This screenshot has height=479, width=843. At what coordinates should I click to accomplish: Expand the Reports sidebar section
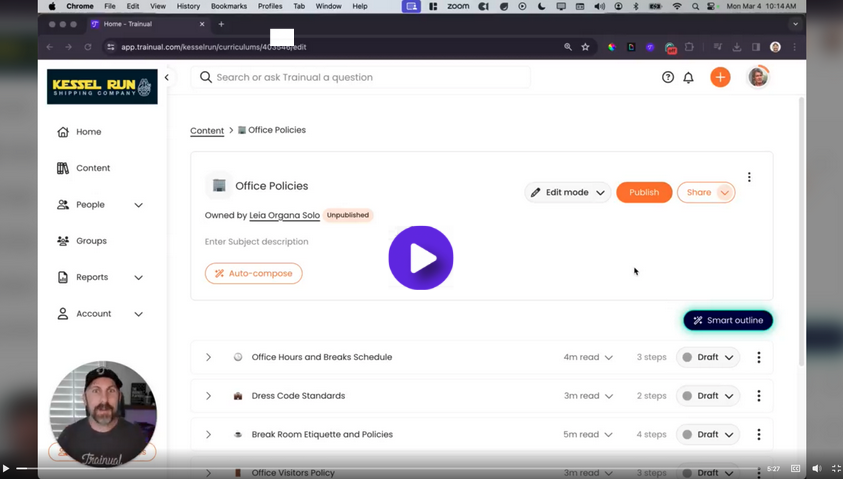point(138,277)
